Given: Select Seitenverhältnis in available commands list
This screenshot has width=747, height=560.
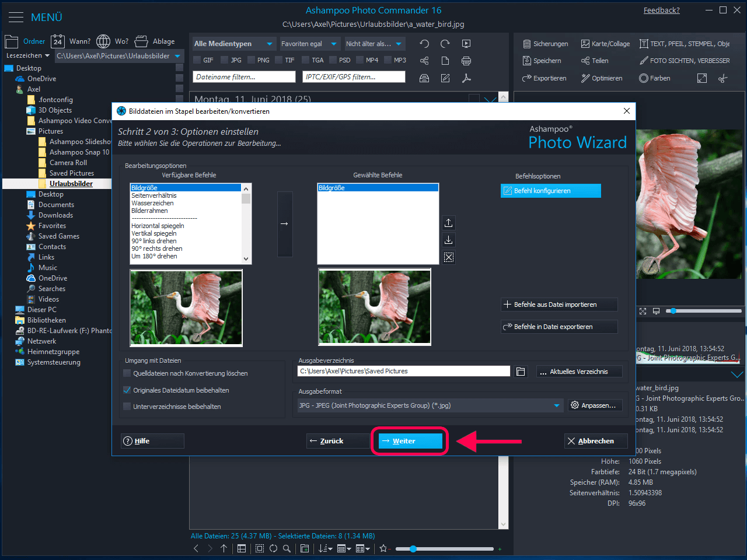Looking at the screenshot, I should tap(154, 195).
